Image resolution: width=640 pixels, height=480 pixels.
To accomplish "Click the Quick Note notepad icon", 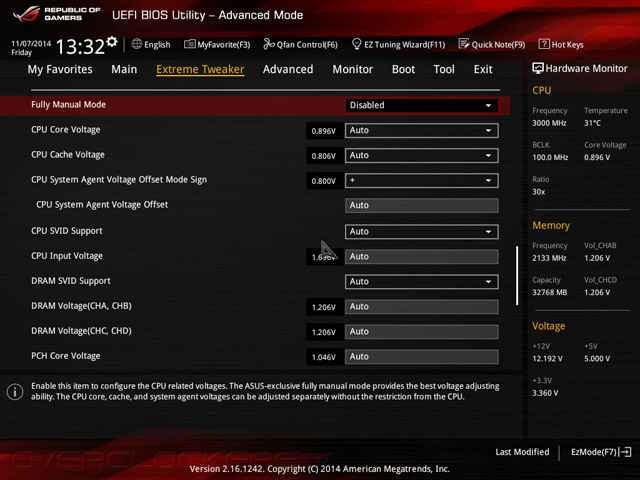I will click(464, 44).
